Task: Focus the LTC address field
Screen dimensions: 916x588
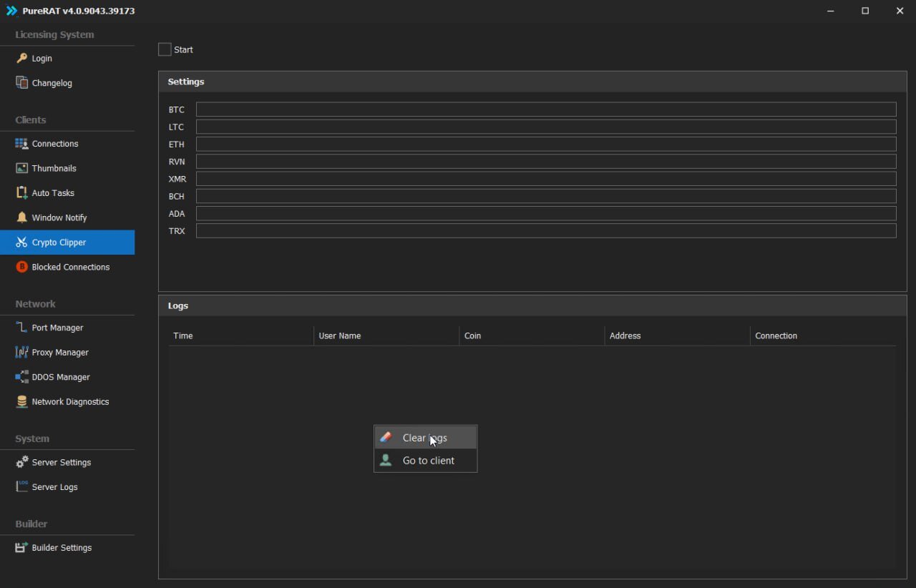Action: point(546,127)
